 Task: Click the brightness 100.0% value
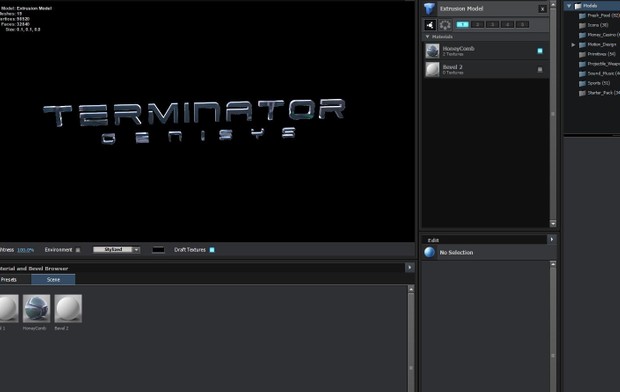[x=25, y=250]
